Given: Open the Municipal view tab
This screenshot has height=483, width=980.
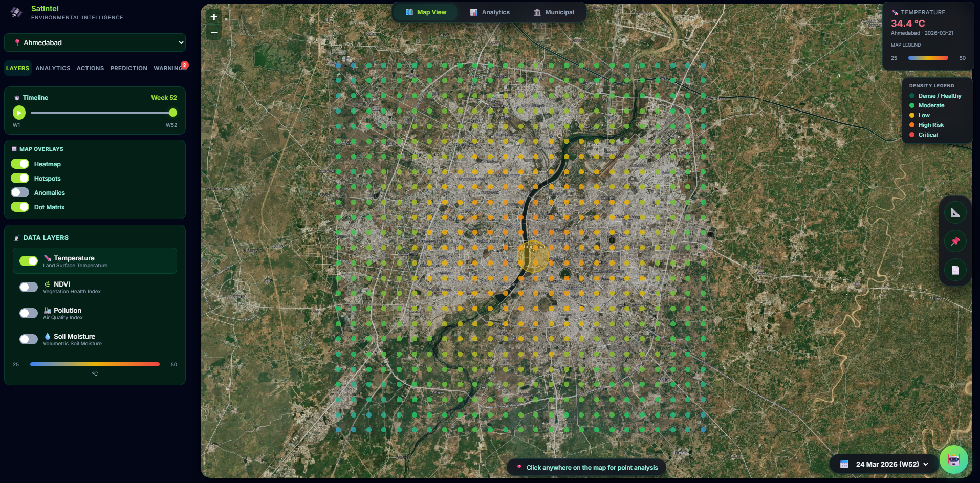Looking at the screenshot, I should (x=554, y=12).
